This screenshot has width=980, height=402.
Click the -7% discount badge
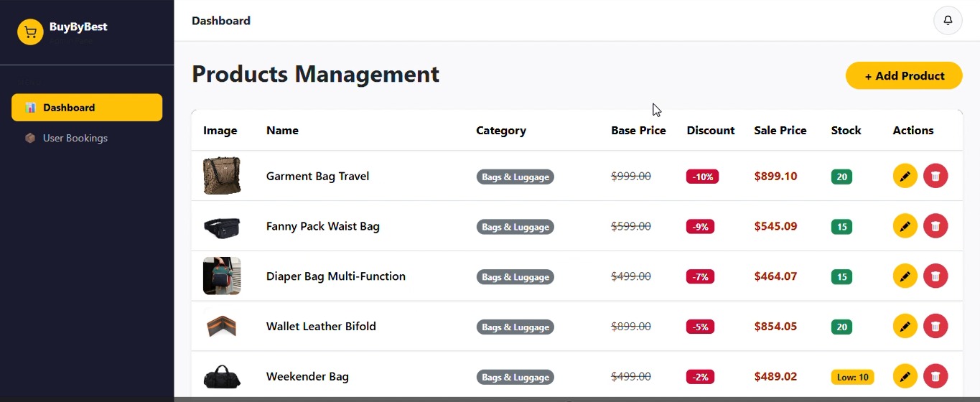(700, 276)
